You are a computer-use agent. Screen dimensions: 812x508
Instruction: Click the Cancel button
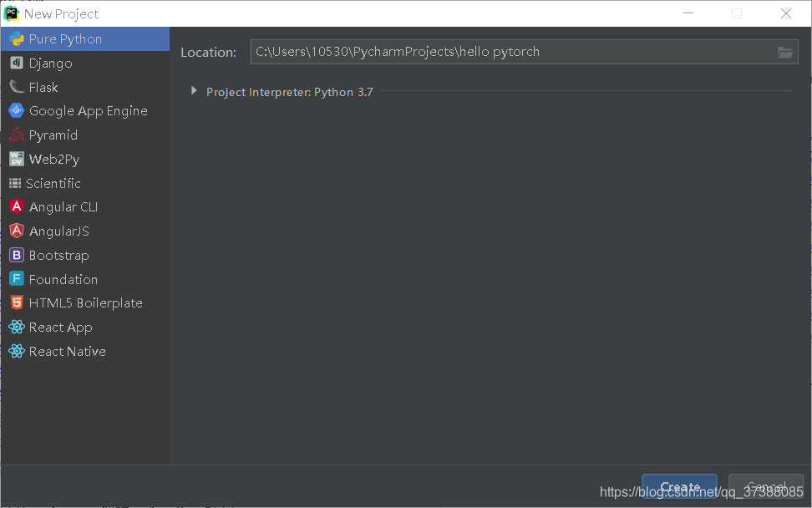[766, 487]
